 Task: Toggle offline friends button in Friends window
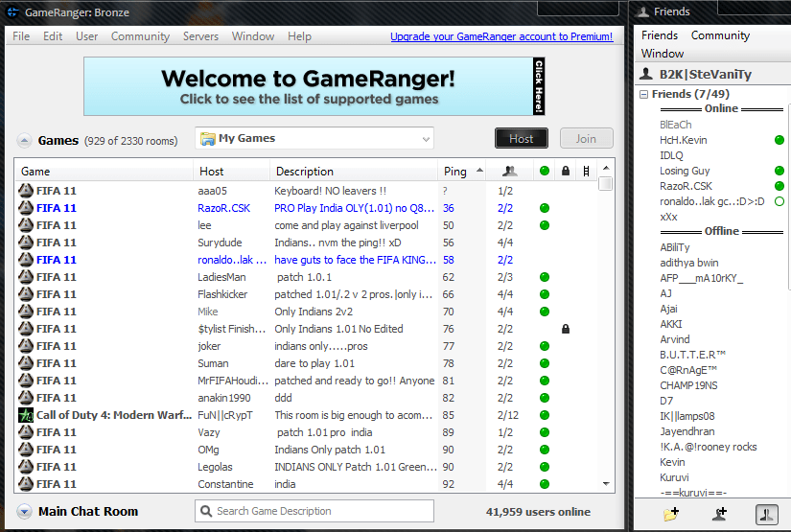click(x=767, y=515)
